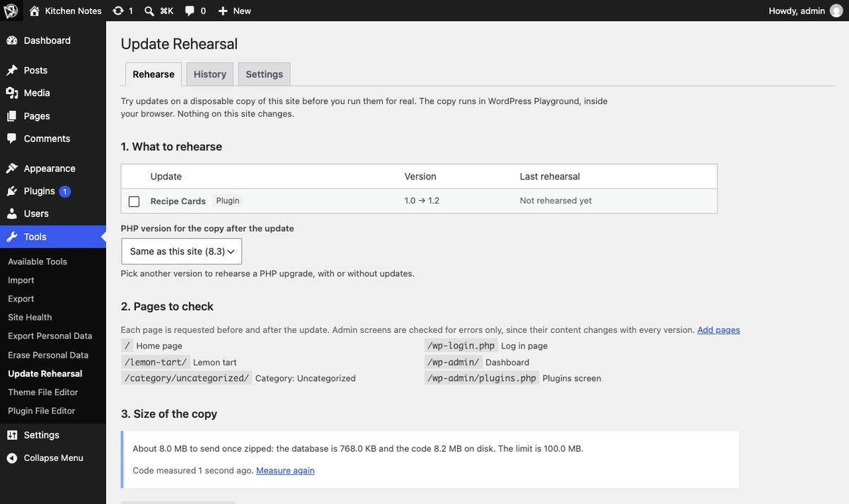Click the admin avatar icon
Viewport: 849px width, 504px height.
click(836, 11)
